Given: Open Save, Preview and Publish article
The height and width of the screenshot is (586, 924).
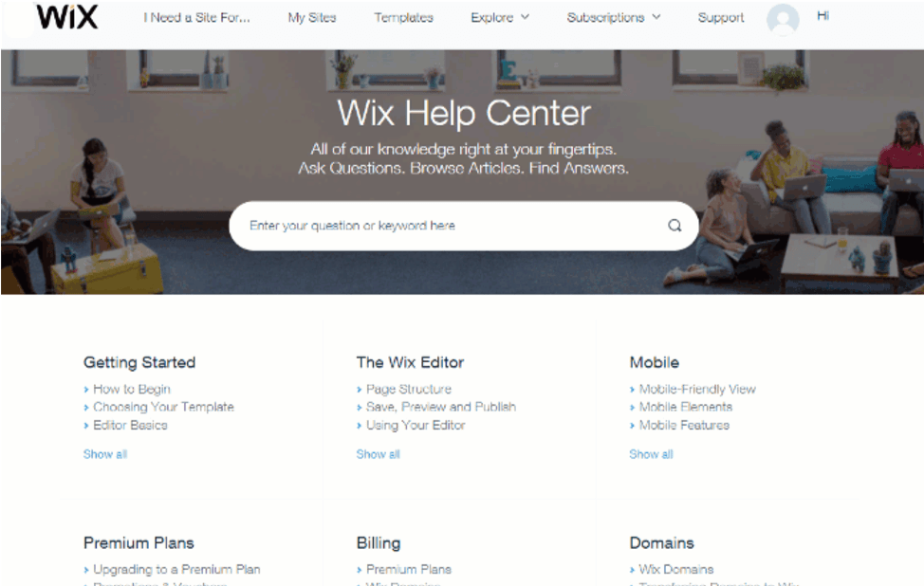Looking at the screenshot, I should (441, 407).
